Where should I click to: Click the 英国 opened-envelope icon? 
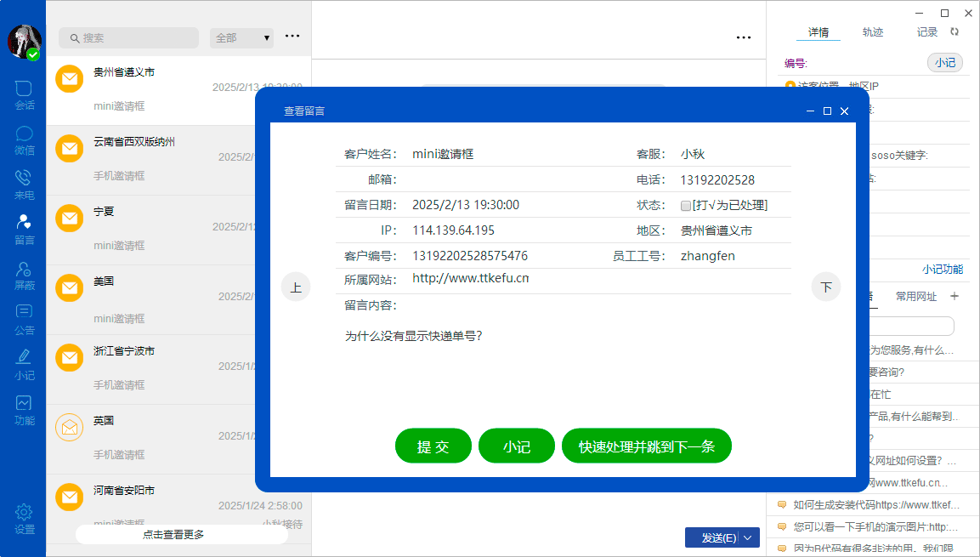[x=70, y=428]
